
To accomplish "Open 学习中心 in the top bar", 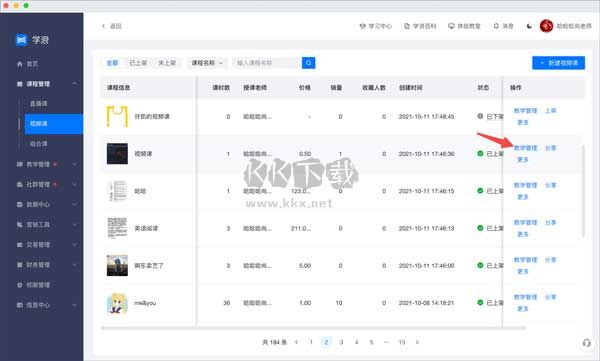I will tap(375, 26).
